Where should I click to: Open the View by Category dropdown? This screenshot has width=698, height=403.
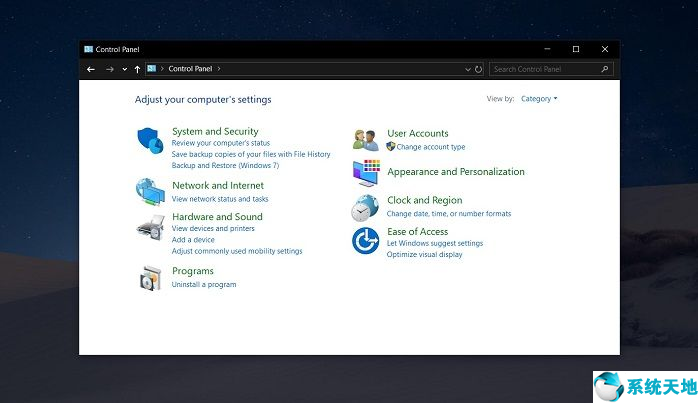[x=539, y=99]
